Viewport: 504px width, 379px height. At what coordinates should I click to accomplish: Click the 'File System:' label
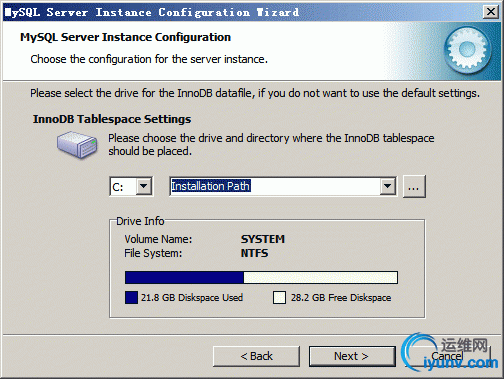tap(153, 253)
